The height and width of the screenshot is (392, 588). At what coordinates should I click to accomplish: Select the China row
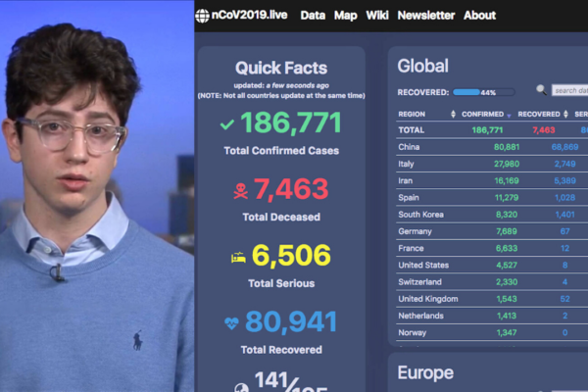tap(492, 147)
